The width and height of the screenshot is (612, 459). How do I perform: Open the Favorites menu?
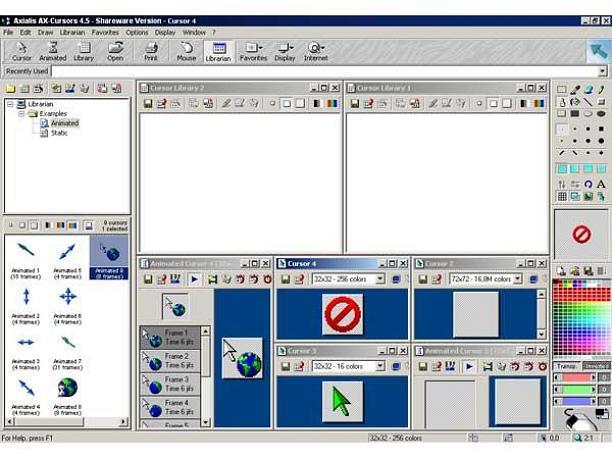(105, 32)
